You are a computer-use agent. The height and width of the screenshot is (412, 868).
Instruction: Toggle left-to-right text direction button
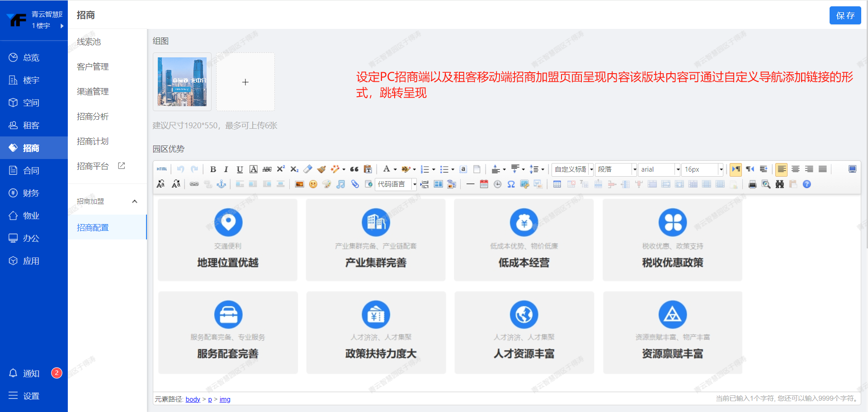736,169
